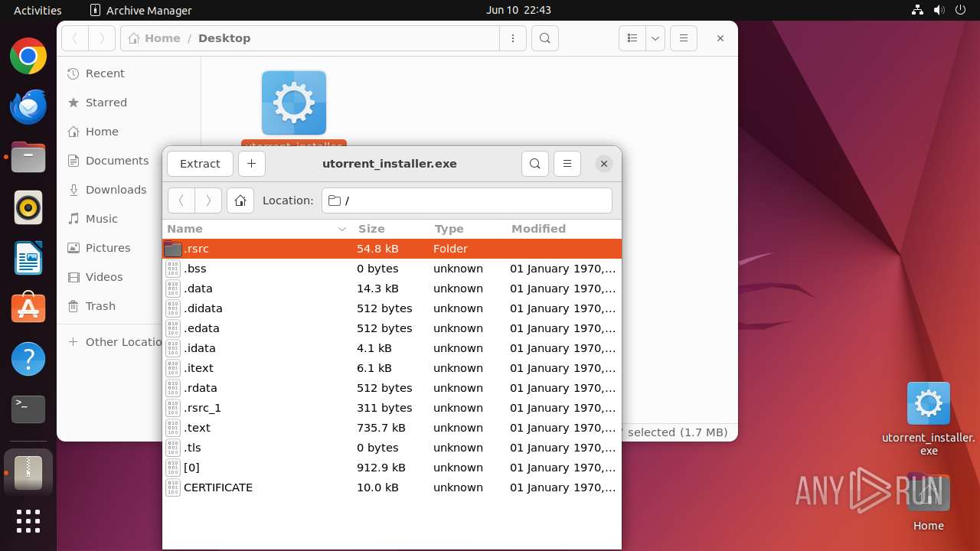
Task: Select utorrent_installer.exe desktop icon
Action: coord(929,419)
